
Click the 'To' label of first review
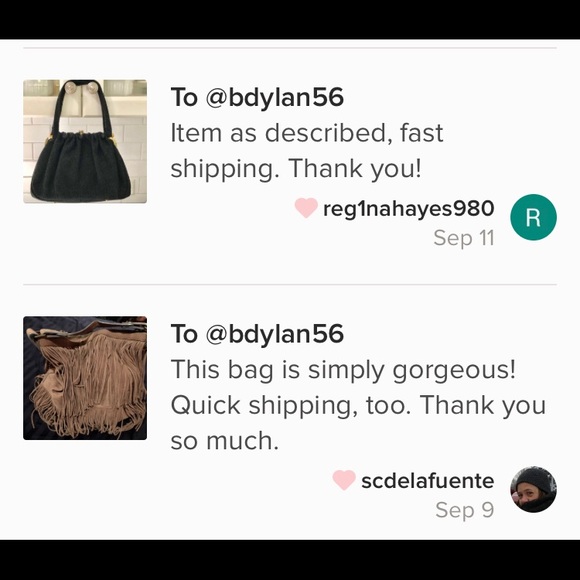184,97
